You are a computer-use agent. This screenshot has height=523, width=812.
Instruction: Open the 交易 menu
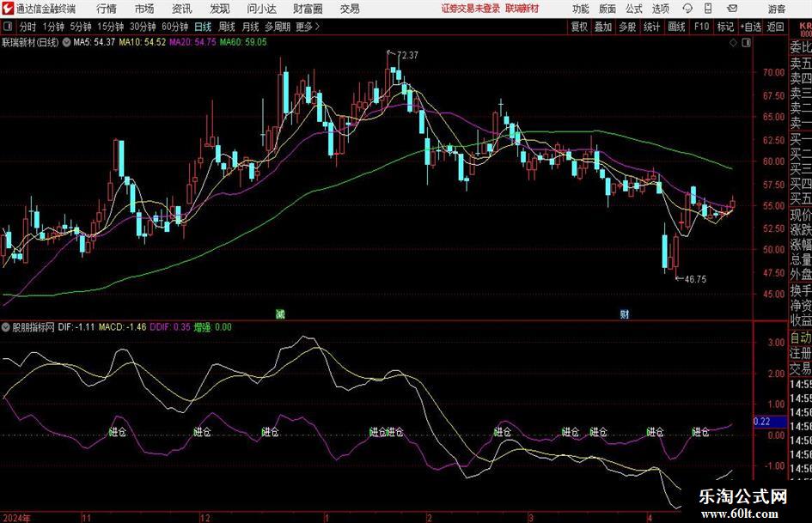pos(350,9)
